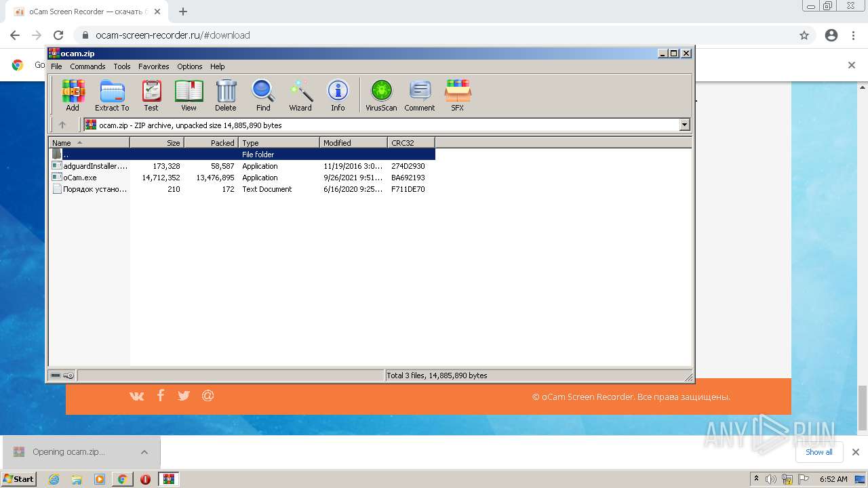Open the Tools menu
Image resolution: width=868 pixels, height=488 pixels.
point(122,66)
